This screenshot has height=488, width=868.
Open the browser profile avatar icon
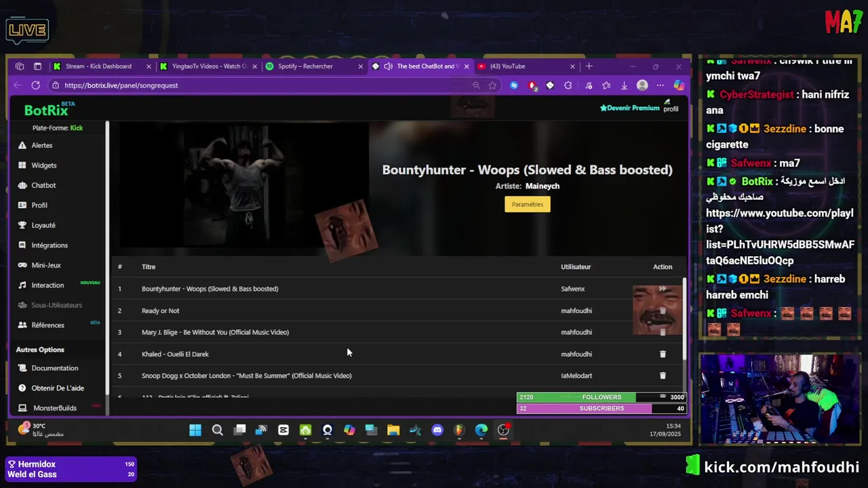click(x=642, y=85)
